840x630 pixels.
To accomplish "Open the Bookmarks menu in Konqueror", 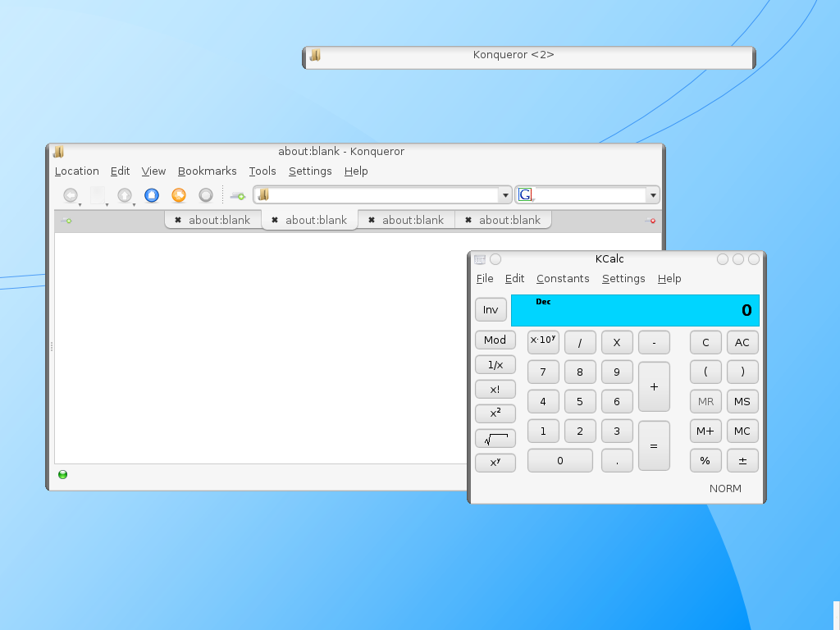I will [208, 171].
